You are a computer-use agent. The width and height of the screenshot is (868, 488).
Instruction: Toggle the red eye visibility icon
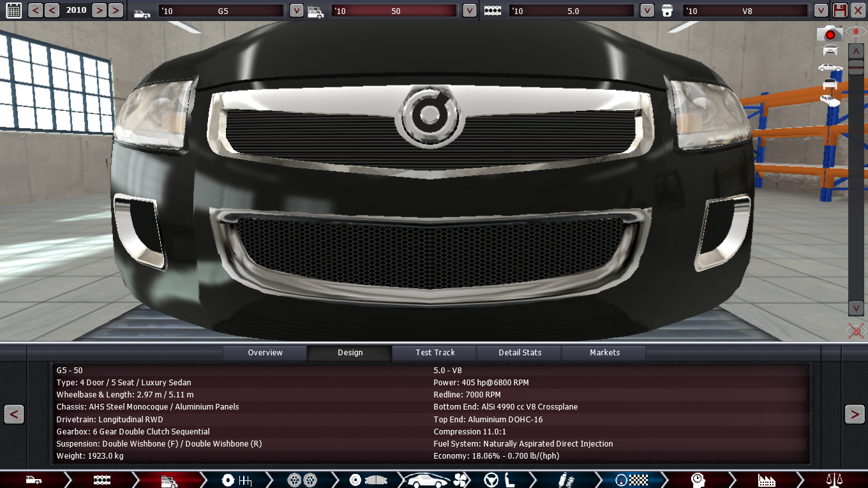[x=855, y=32]
